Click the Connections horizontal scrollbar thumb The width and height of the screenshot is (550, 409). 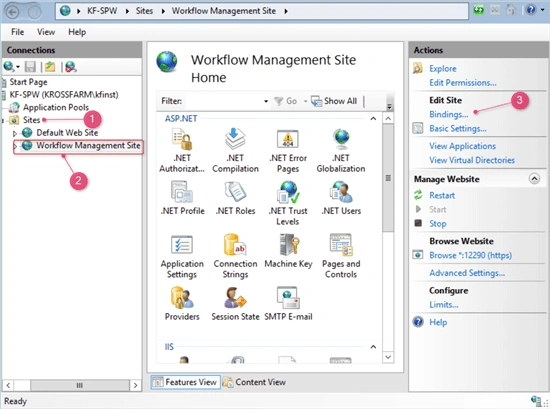80,385
